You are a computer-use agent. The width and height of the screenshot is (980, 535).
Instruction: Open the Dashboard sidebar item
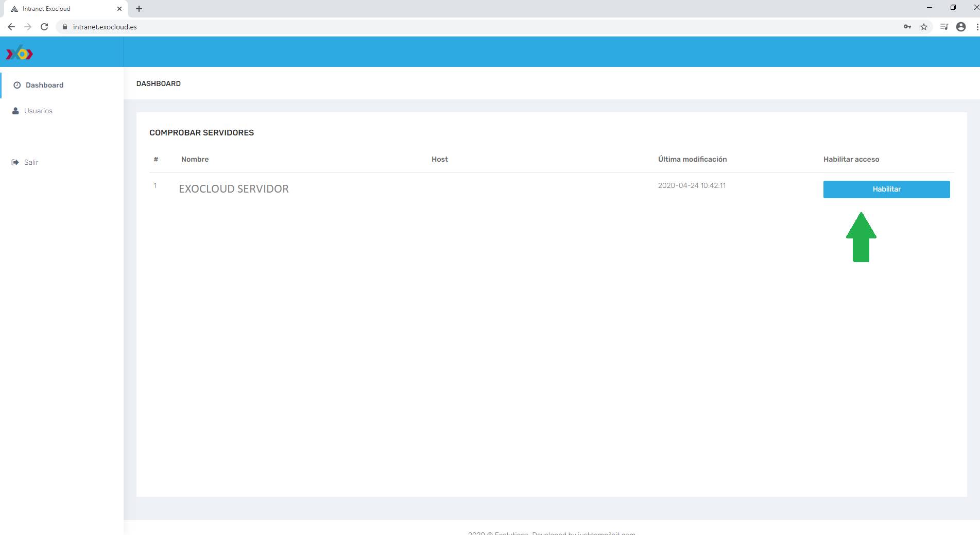coord(62,85)
